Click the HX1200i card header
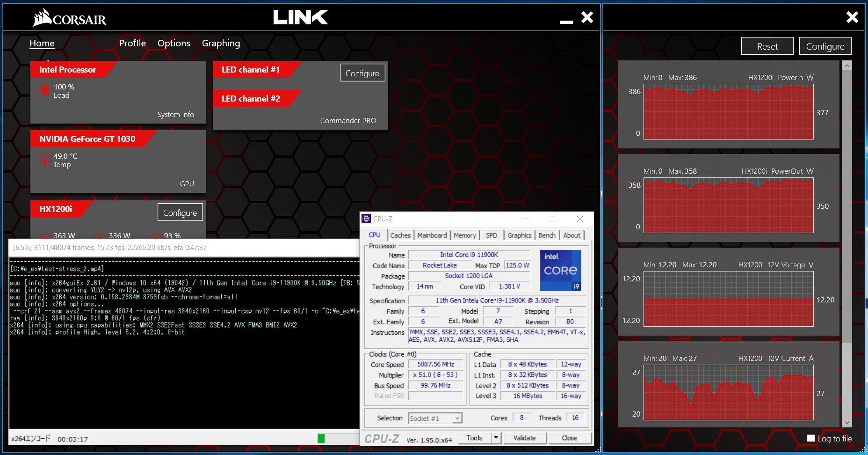868x455 pixels. pyautogui.click(x=56, y=209)
